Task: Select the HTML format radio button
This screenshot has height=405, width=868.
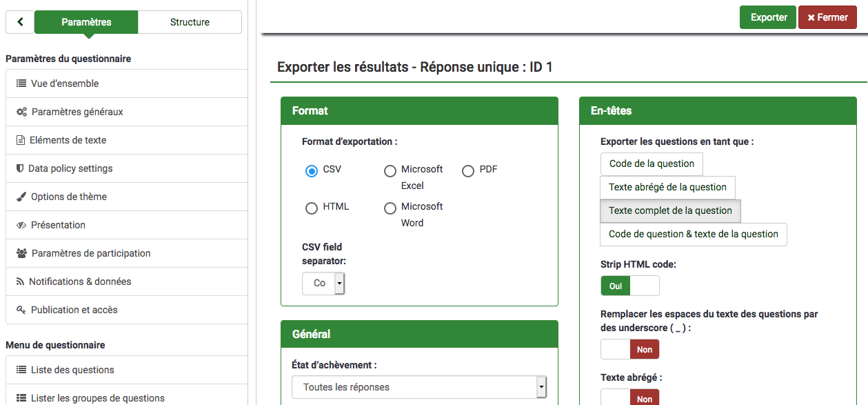Action: [x=312, y=208]
